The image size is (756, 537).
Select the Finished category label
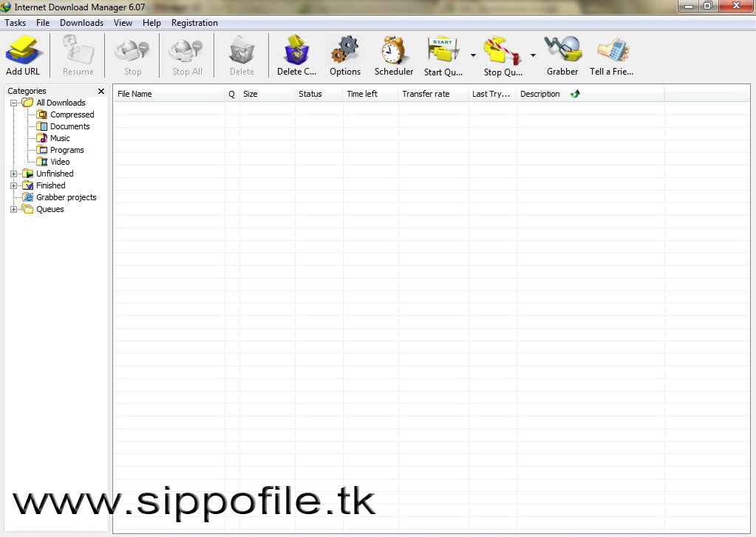tap(51, 185)
